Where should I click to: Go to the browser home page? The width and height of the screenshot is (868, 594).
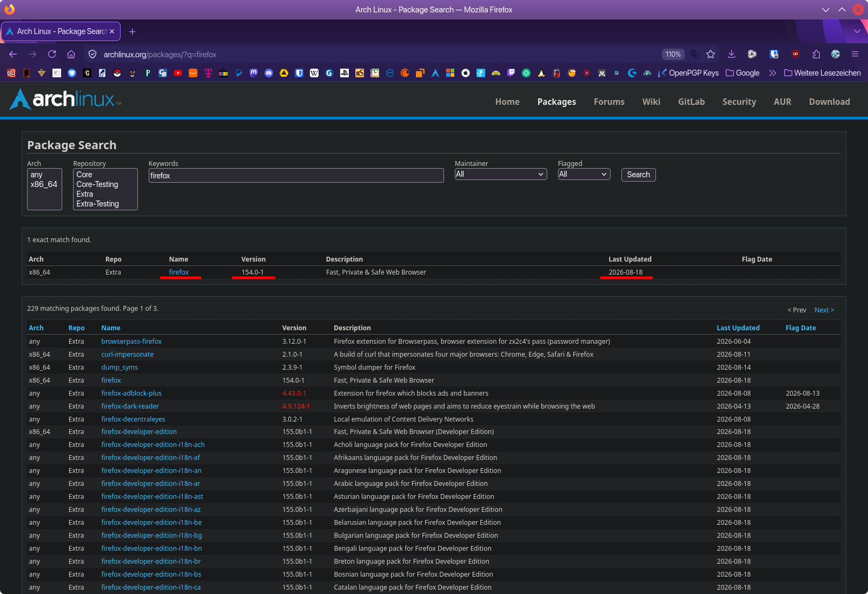click(71, 54)
